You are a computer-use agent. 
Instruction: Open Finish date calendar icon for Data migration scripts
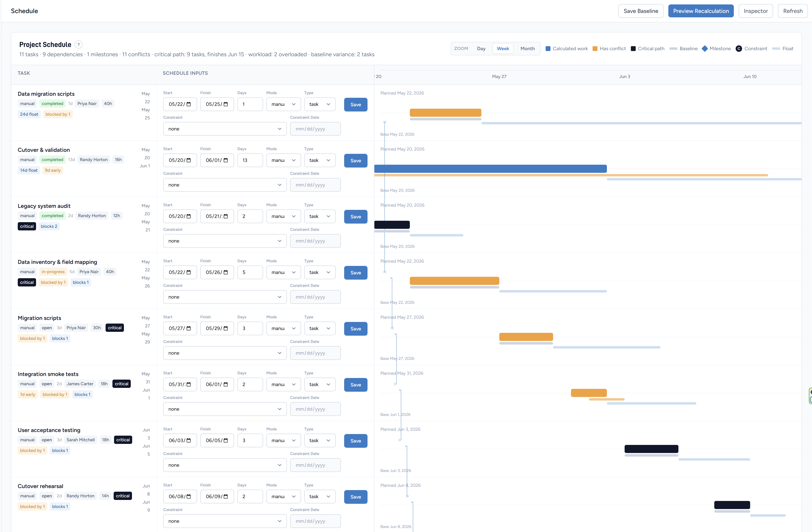click(x=225, y=104)
